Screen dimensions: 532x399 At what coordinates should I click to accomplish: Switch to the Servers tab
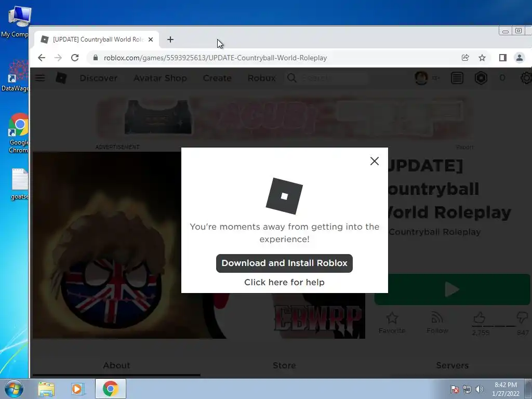tap(453, 365)
